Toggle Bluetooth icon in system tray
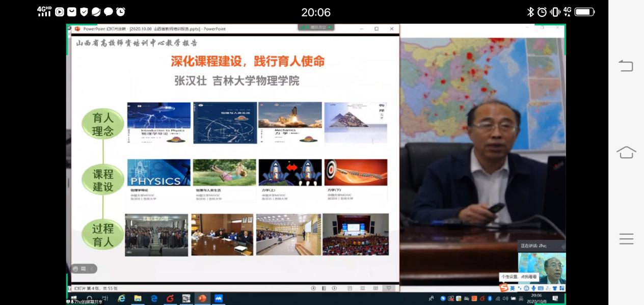The height and width of the screenshot is (305, 644). coord(490,298)
